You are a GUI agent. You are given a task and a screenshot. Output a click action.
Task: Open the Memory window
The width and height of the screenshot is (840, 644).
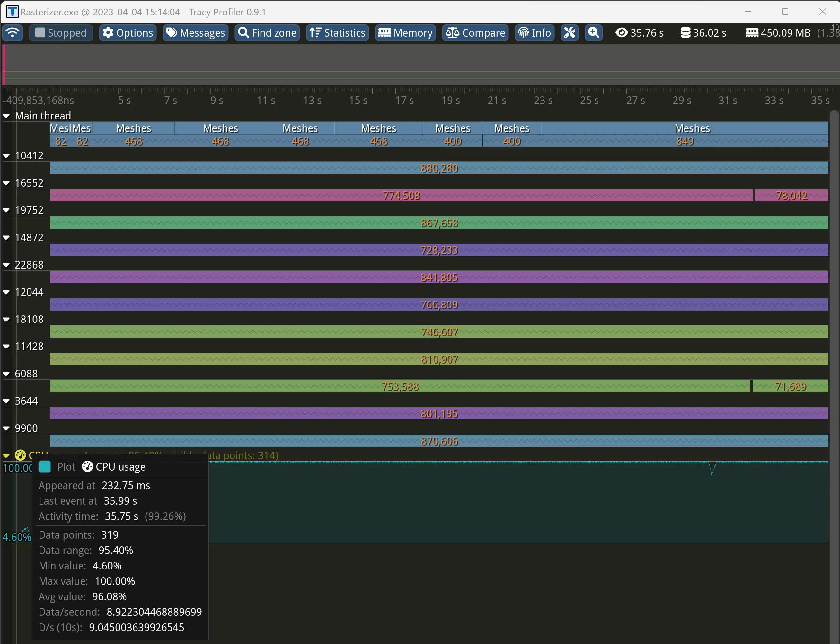405,32
